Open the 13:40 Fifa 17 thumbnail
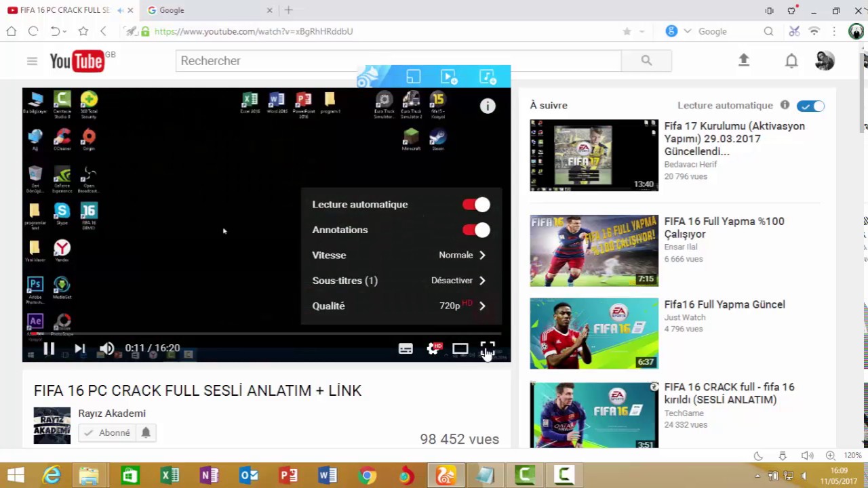This screenshot has height=488, width=868. (x=594, y=155)
